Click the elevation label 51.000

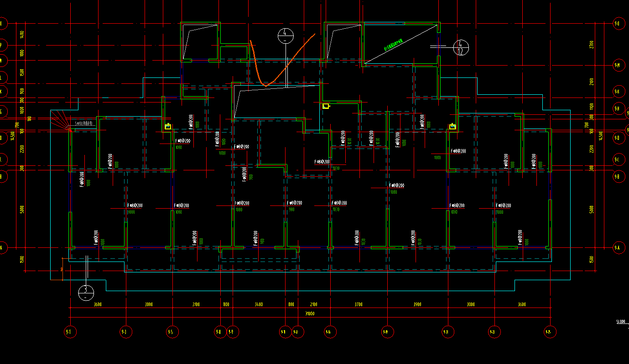coord(620,321)
